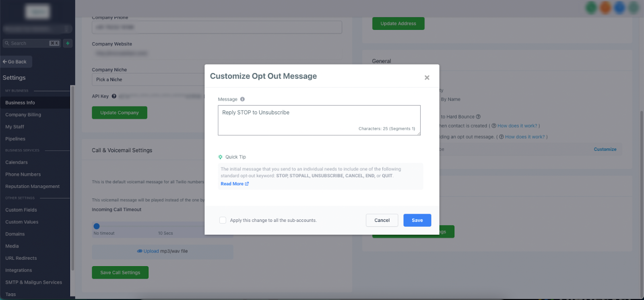Click the green lightning bolt icon near Search
Screen dimensions: 644x300
[x=68, y=43]
